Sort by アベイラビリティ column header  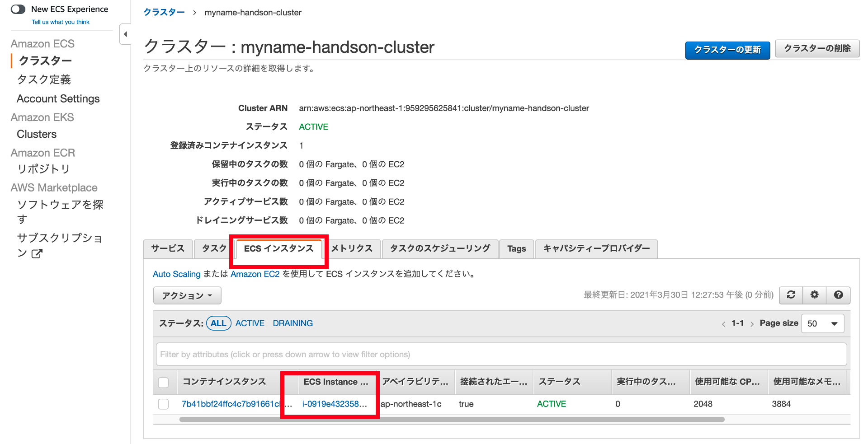(415, 382)
